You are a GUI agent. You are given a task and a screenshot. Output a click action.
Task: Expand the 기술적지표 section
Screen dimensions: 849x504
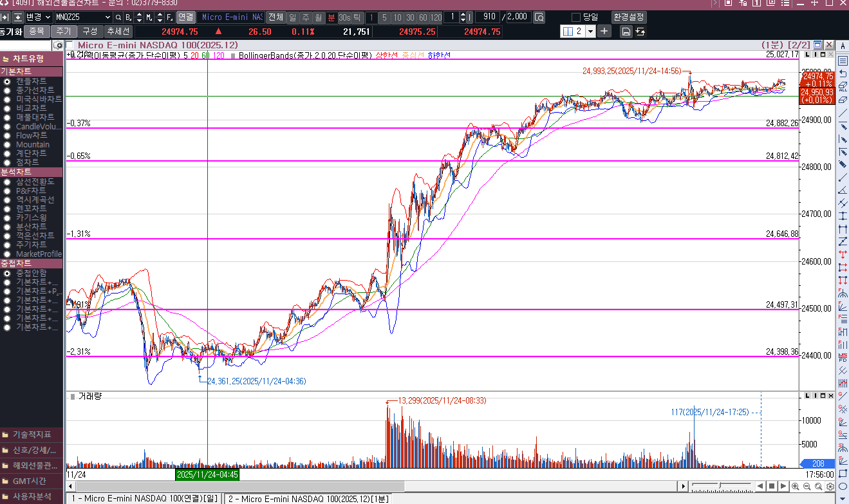[32, 434]
